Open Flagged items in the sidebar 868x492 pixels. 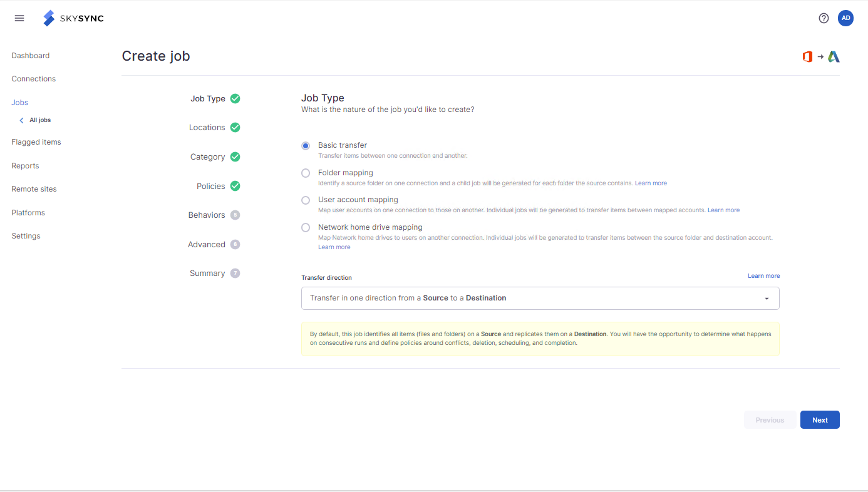36,142
